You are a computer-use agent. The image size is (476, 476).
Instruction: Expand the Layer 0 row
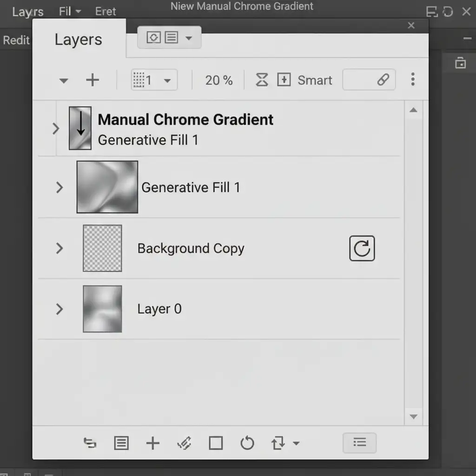pos(59,309)
